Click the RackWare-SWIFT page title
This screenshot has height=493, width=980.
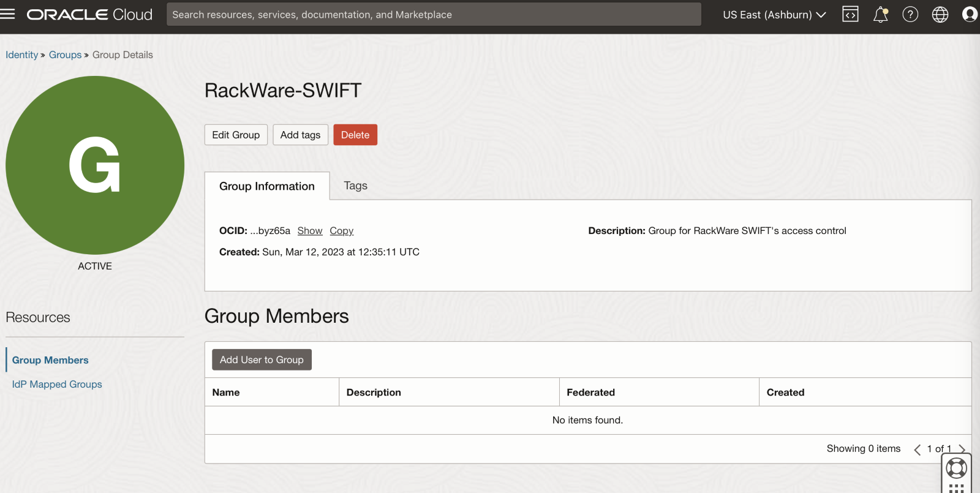[x=283, y=91]
